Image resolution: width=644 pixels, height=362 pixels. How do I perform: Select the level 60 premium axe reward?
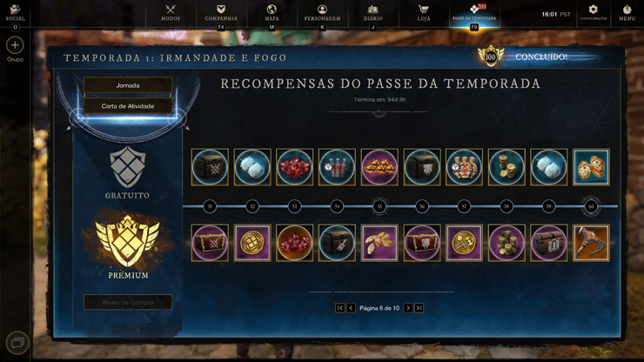pyautogui.click(x=591, y=243)
